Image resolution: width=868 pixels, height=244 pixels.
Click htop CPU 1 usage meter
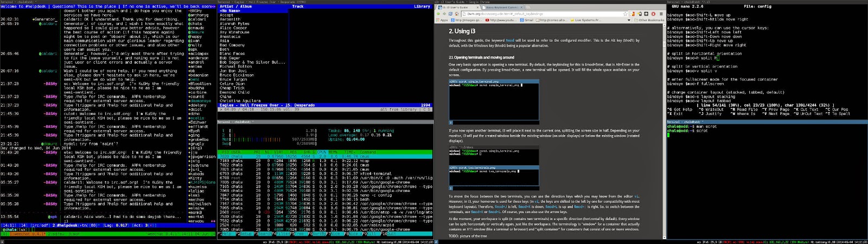269,131
